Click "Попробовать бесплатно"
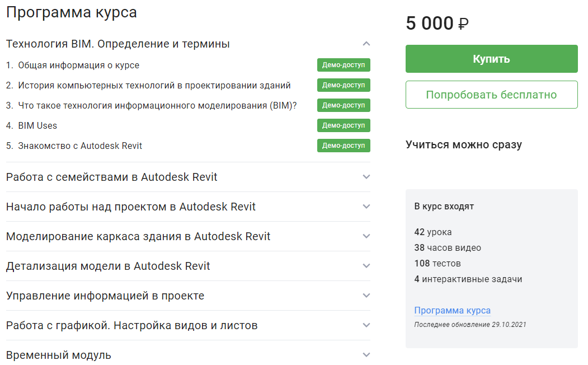The width and height of the screenshot is (588, 365). (491, 94)
